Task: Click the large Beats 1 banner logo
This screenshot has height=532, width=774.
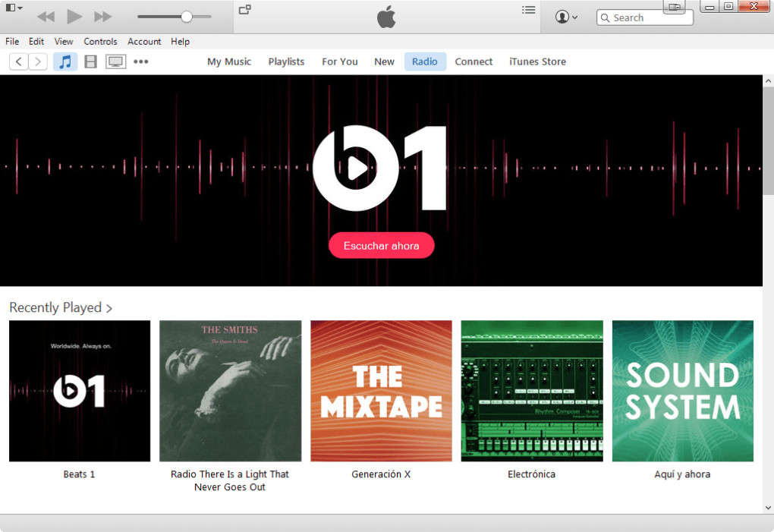Action: 379,168
